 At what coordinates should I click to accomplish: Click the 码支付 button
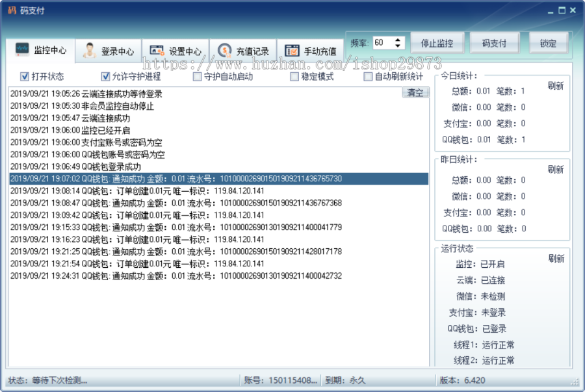pos(495,44)
